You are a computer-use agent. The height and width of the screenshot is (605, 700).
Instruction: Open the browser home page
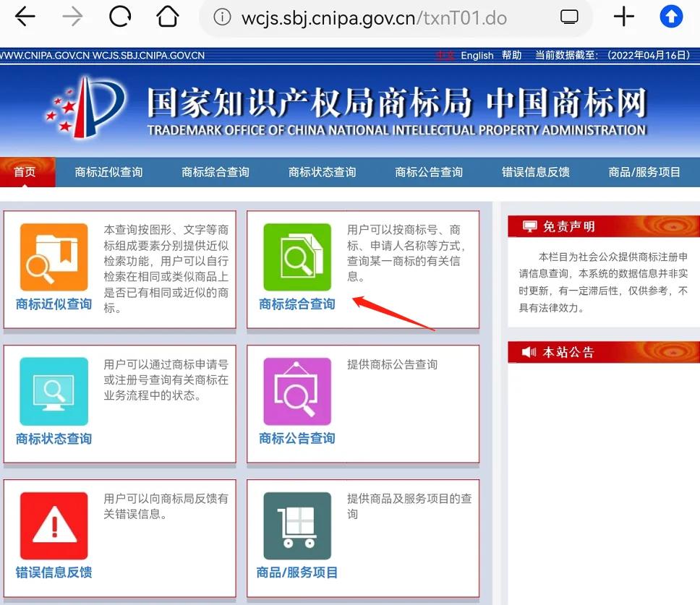click(168, 17)
